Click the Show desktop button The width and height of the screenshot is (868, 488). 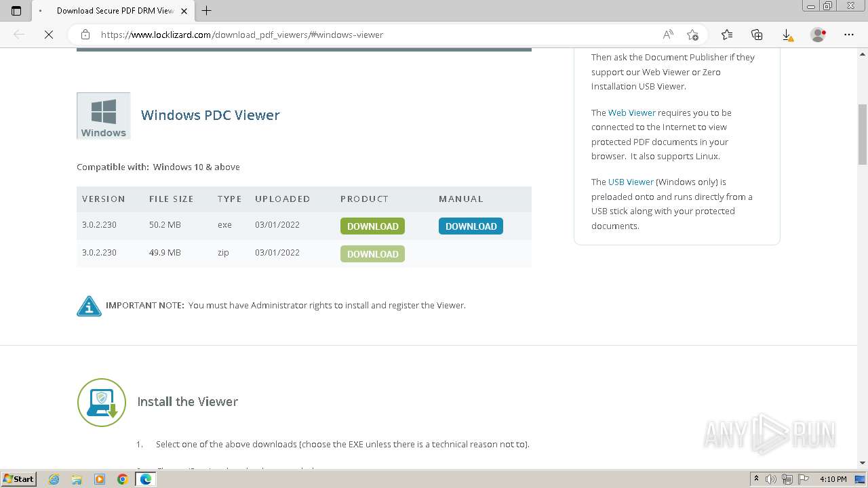(x=861, y=479)
